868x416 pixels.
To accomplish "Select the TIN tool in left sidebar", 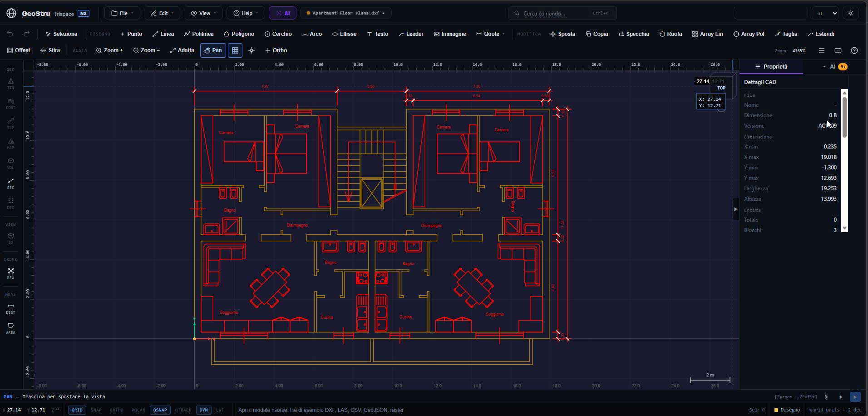I will coord(10,84).
